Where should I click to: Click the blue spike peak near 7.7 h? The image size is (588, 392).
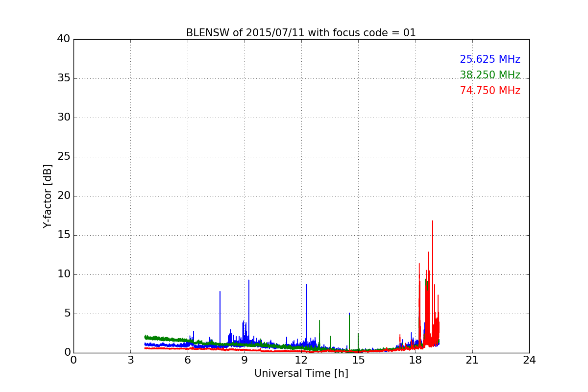coord(220,292)
